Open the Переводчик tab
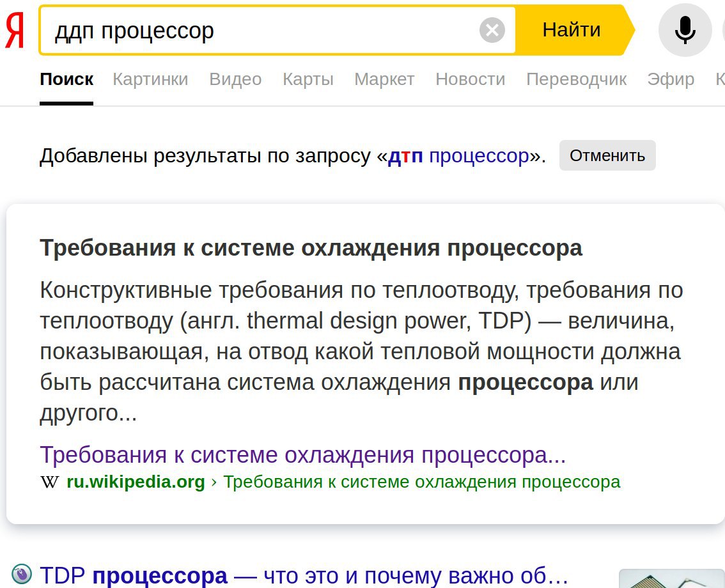The height and width of the screenshot is (588, 725). click(576, 79)
